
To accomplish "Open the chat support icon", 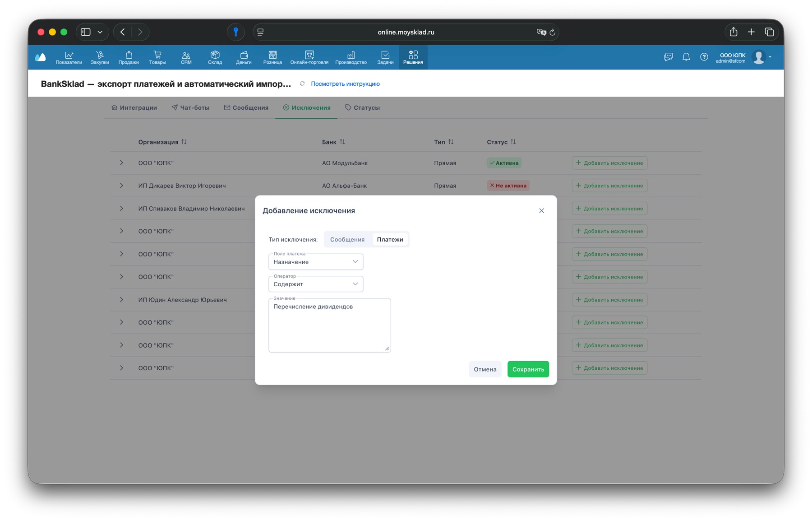I will (668, 57).
